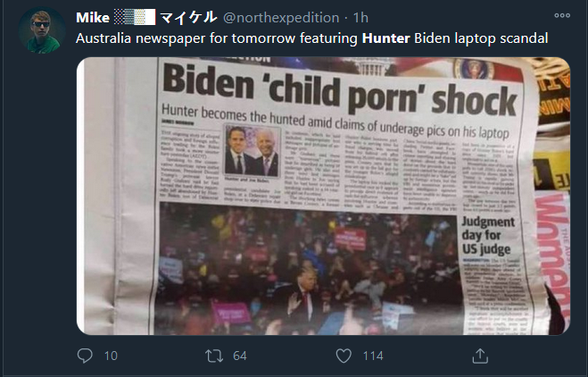Click the reply speech bubble icon
Image resolution: width=588 pixels, height=377 pixels.
[85, 356]
